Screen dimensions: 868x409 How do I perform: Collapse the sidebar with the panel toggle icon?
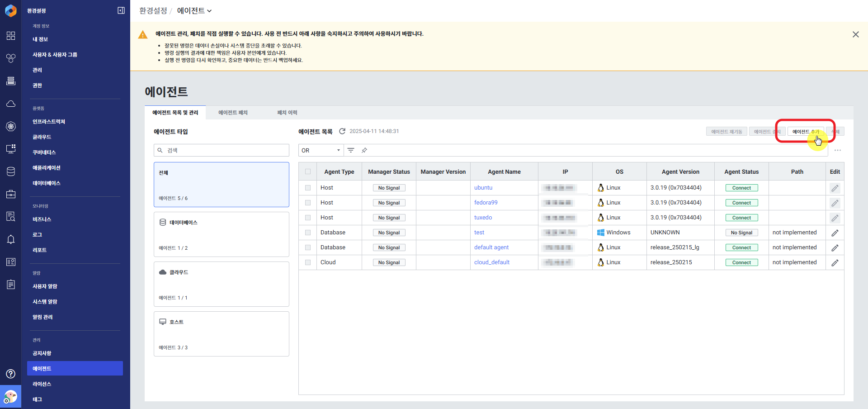click(121, 10)
